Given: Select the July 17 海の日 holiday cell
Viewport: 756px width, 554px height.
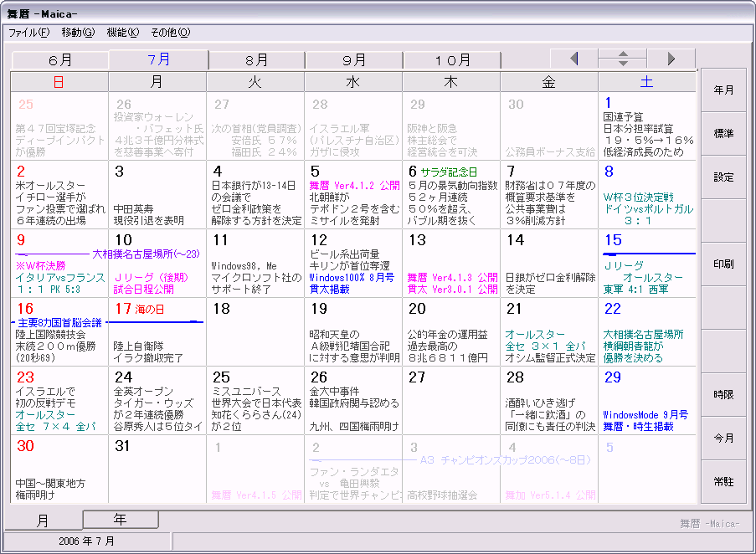Looking at the screenshot, I should 157,331.
